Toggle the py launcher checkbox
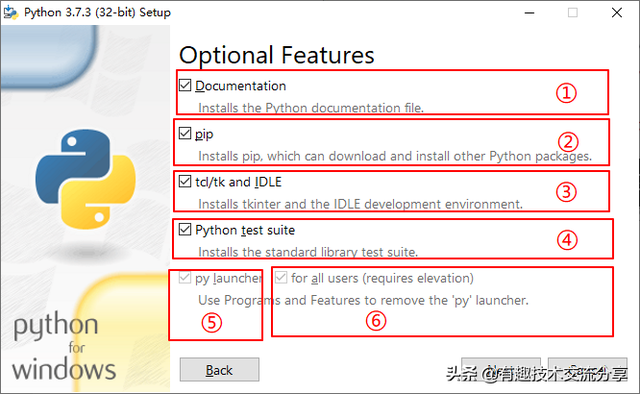Screen dimensions: 640x394 pos(185,278)
